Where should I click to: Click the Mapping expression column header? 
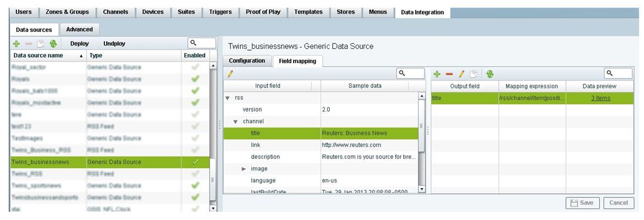tap(532, 86)
